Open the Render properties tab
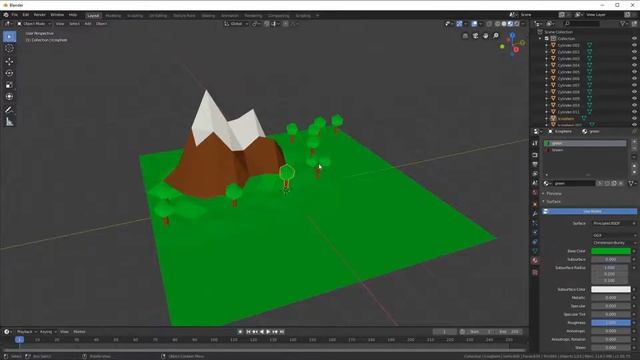 tap(535, 155)
